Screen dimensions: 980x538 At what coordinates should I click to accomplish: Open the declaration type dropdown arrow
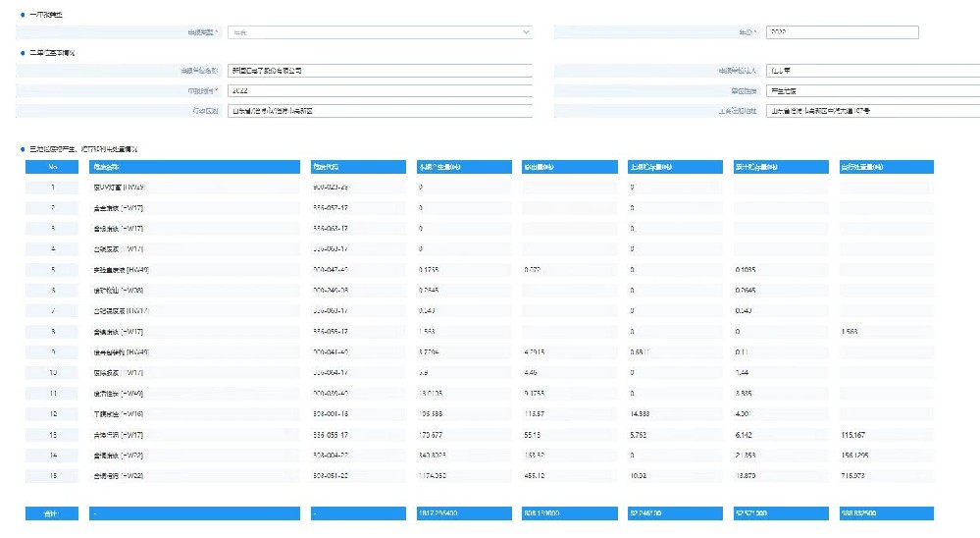pos(526,32)
